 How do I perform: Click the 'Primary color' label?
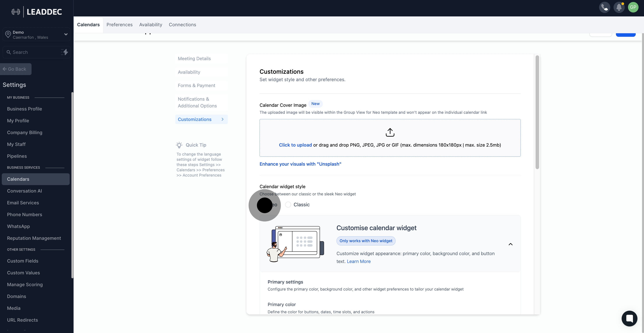(281, 305)
